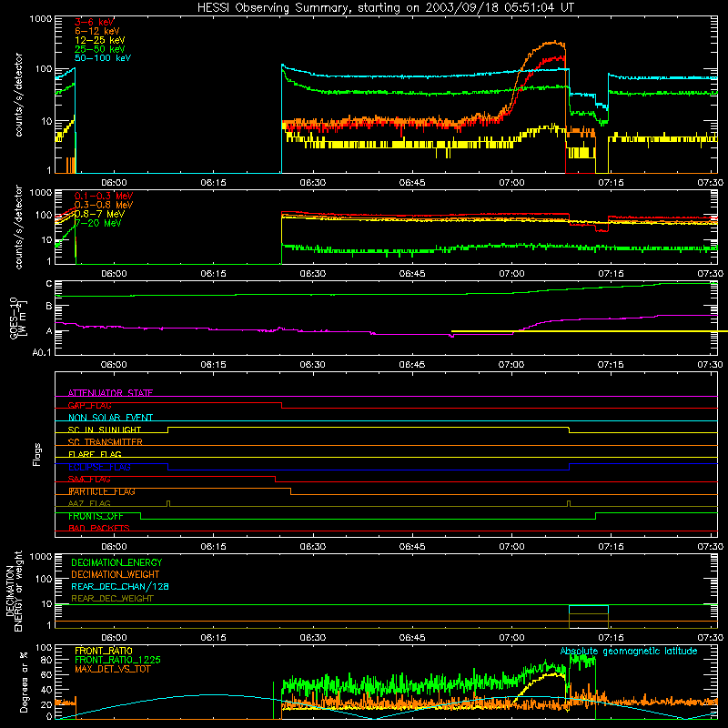Click the vertical Flags axis title
Image resolution: width=728 pixels, height=728 pixels.
36,454
